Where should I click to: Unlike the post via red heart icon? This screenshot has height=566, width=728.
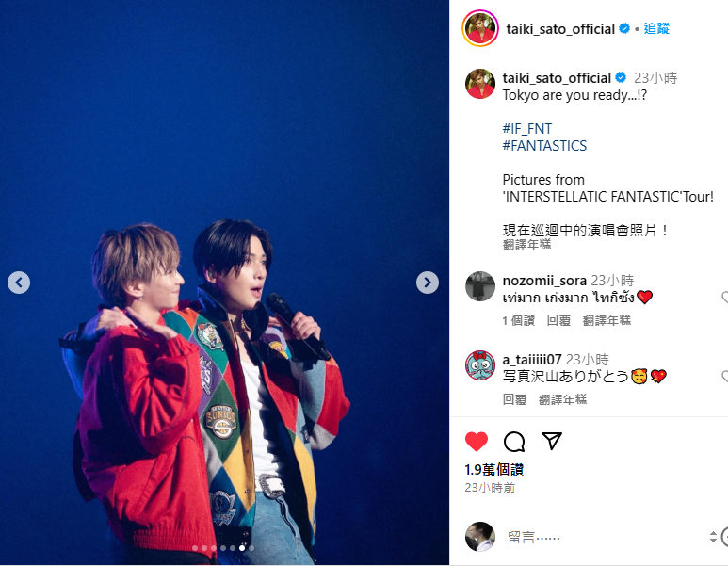[477, 441]
